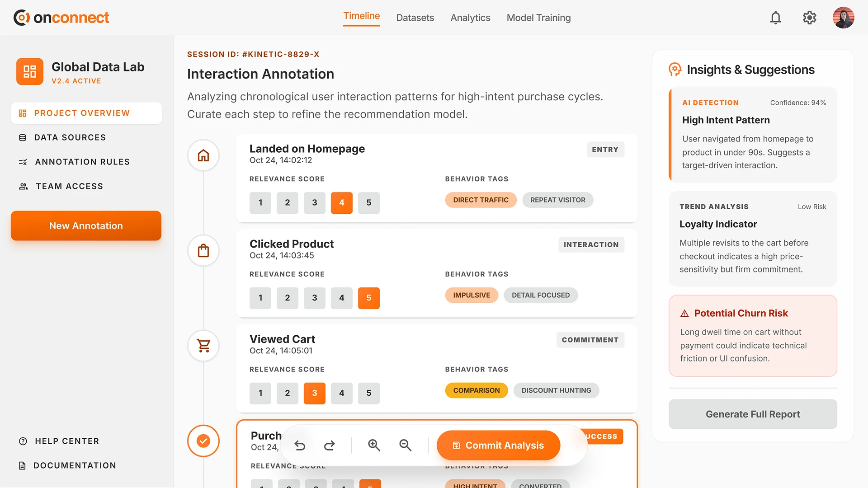Open the user profile avatar
868x488 pixels.
843,18
